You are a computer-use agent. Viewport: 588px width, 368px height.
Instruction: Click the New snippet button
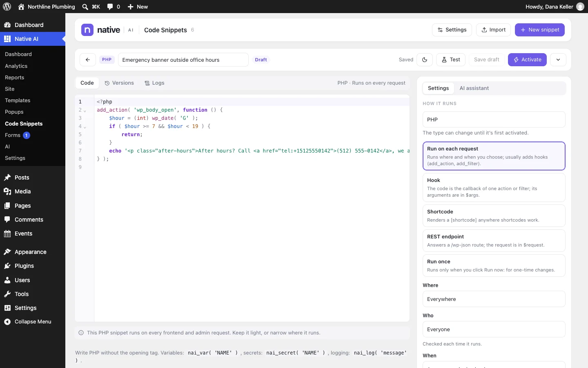(540, 30)
